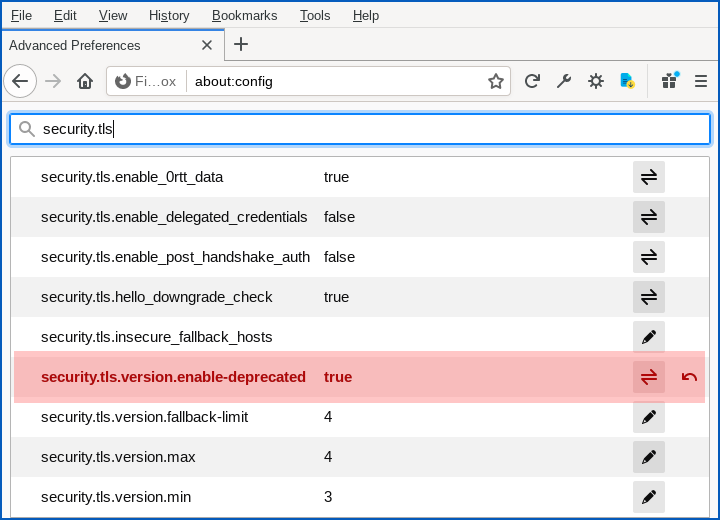Viewport: 720px width, 520px height.
Task: Open the What's New gift icon
Action: [669, 81]
